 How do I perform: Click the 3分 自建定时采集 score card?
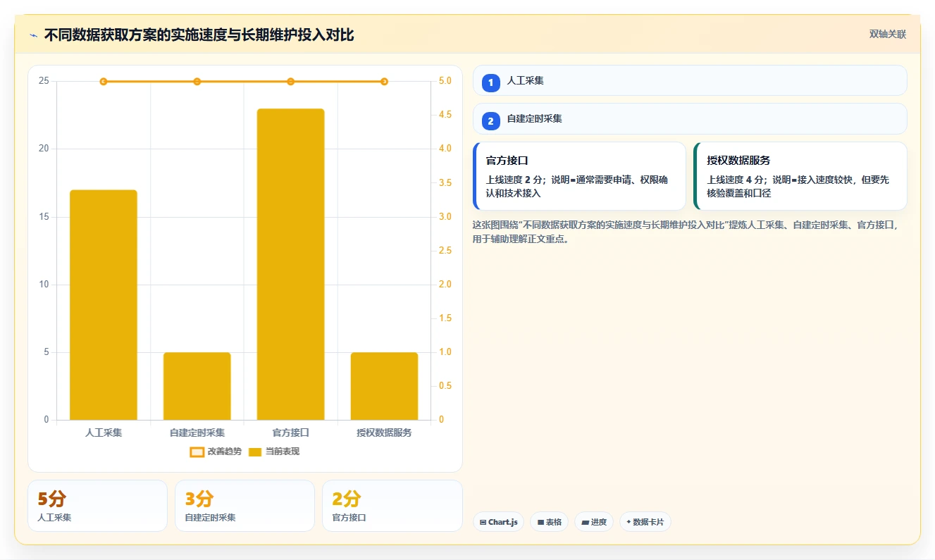[x=244, y=506]
